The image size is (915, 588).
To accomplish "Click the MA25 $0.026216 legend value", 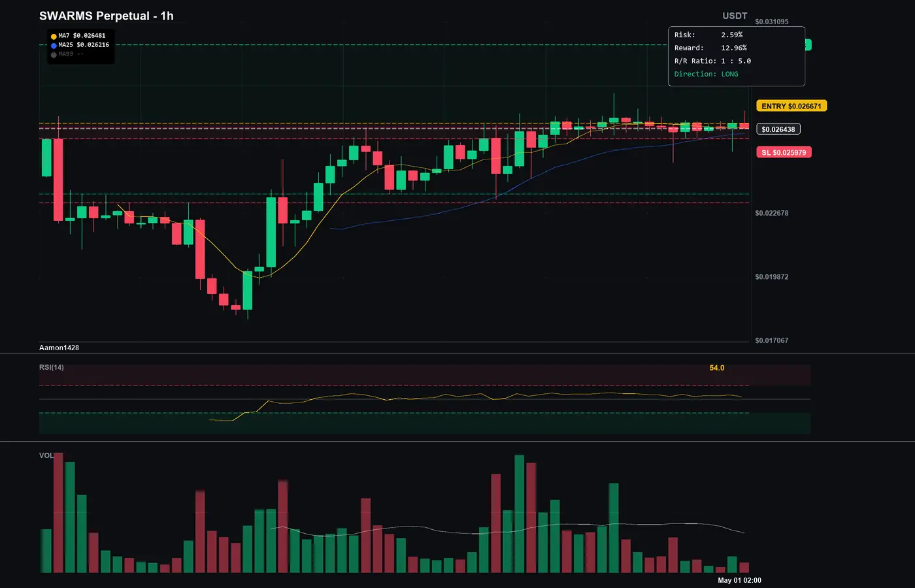I will click(84, 45).
